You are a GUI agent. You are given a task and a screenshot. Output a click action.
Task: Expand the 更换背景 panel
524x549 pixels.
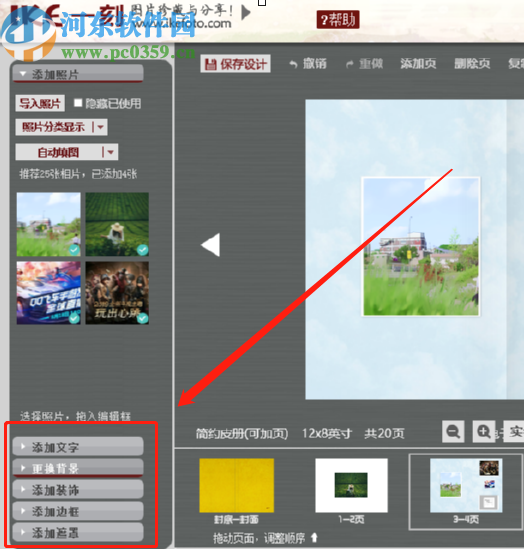78,468
